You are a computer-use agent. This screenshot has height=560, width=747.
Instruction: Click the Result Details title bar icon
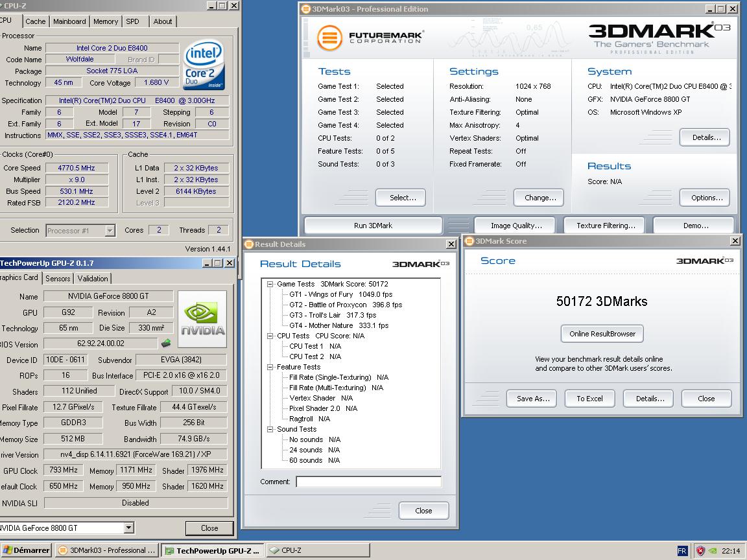249,244
